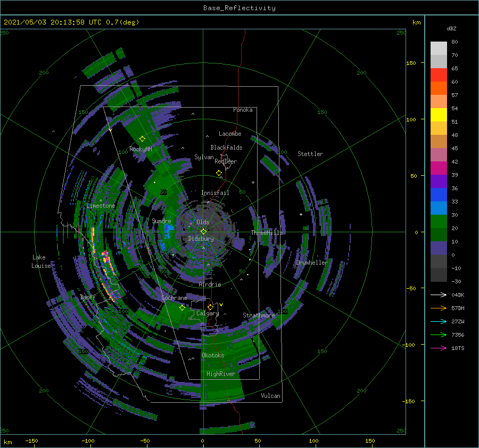479x448 pixels.
Task: Click the yellow radar-site diamond below Olds
Action: [203, 232]
